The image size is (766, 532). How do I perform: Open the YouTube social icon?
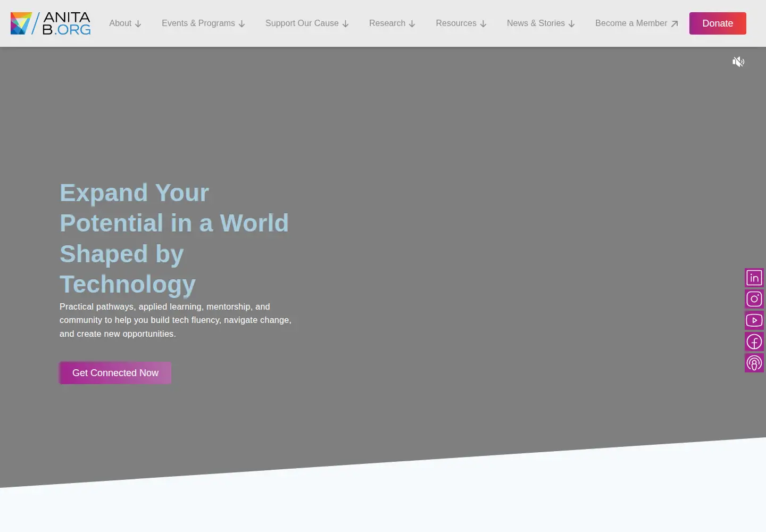click(x=754, y=320)
